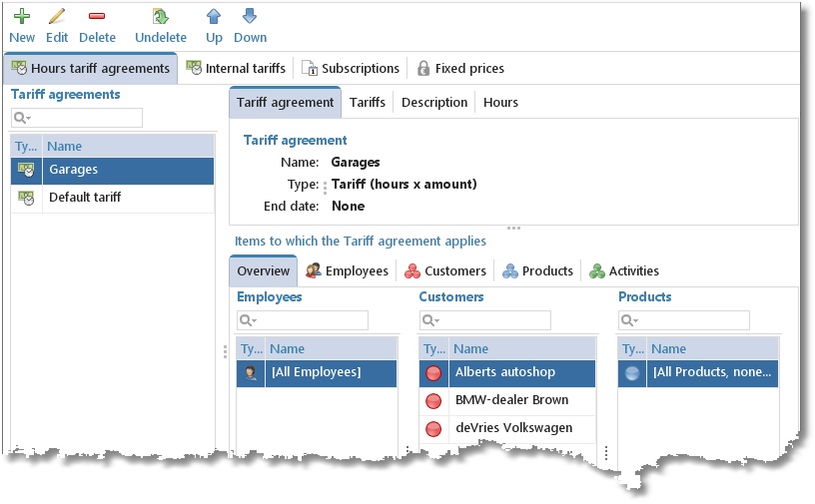Click the All Products blue sphere icon

[632, 373]
